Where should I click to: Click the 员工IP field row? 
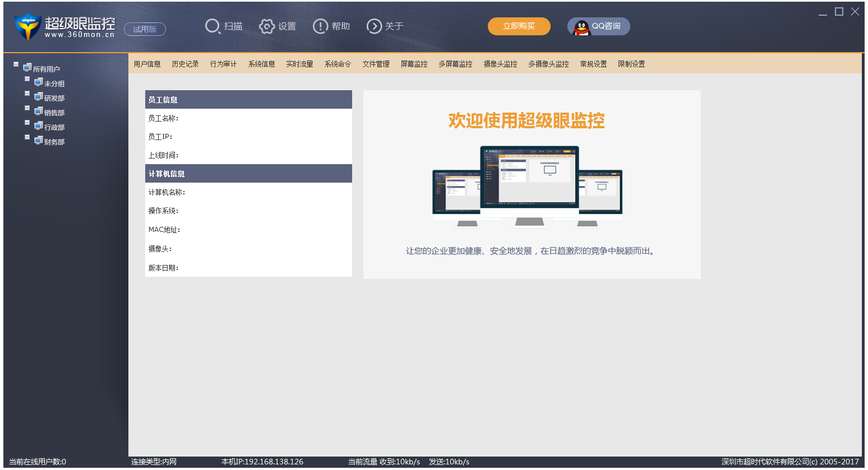pyautogui.click(x=248, y=137)
